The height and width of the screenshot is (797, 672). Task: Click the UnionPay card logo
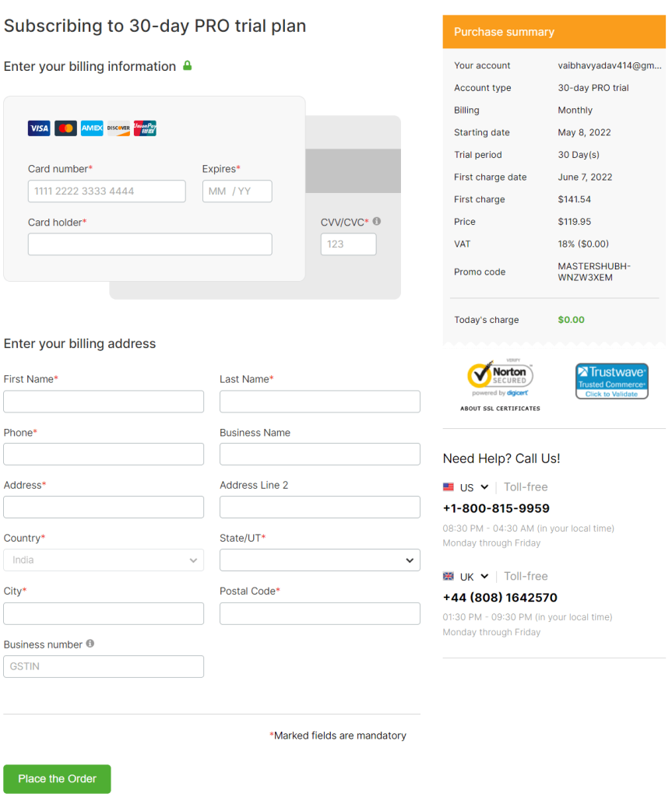click(x=145, y=128)
